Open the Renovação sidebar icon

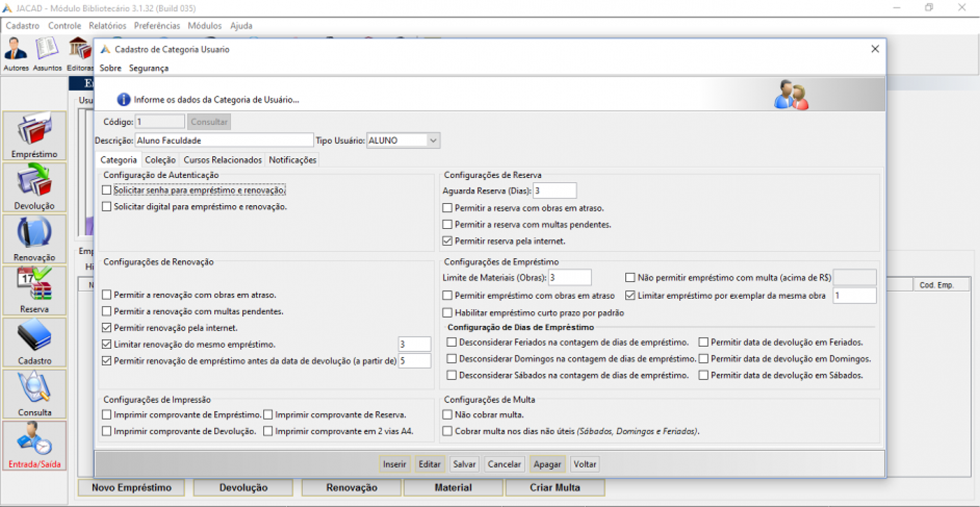point(34,239)
